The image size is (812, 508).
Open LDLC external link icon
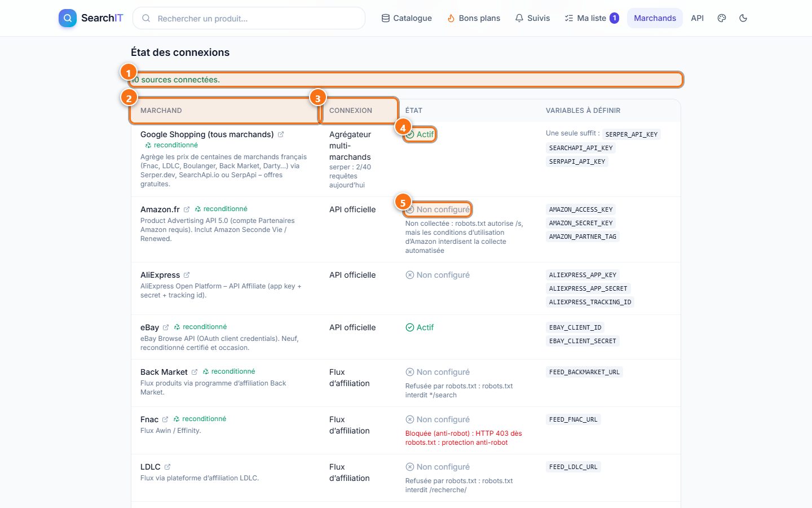167,467
